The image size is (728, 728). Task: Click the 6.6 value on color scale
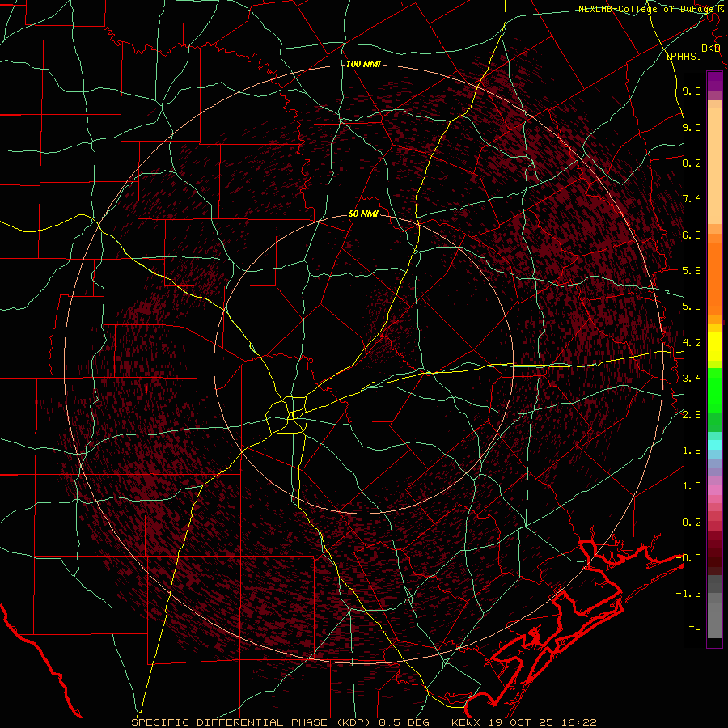pos(692,235)
